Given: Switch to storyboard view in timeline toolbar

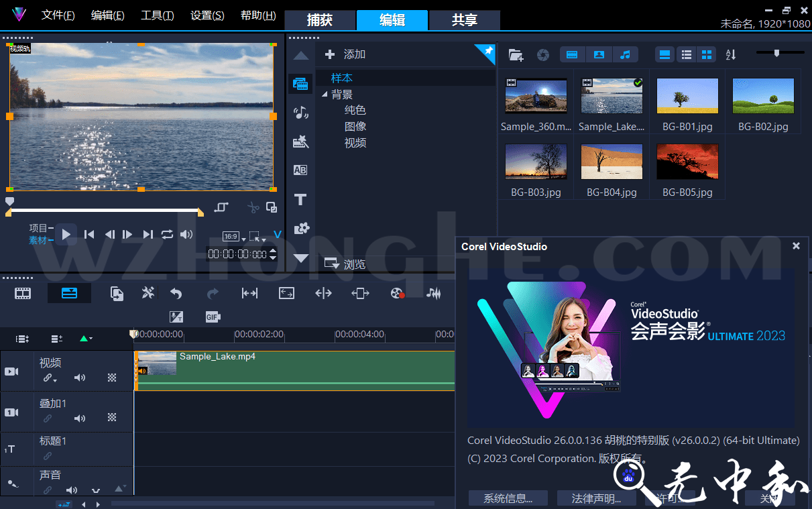Looking at the screenshot, I should [23, 293].
